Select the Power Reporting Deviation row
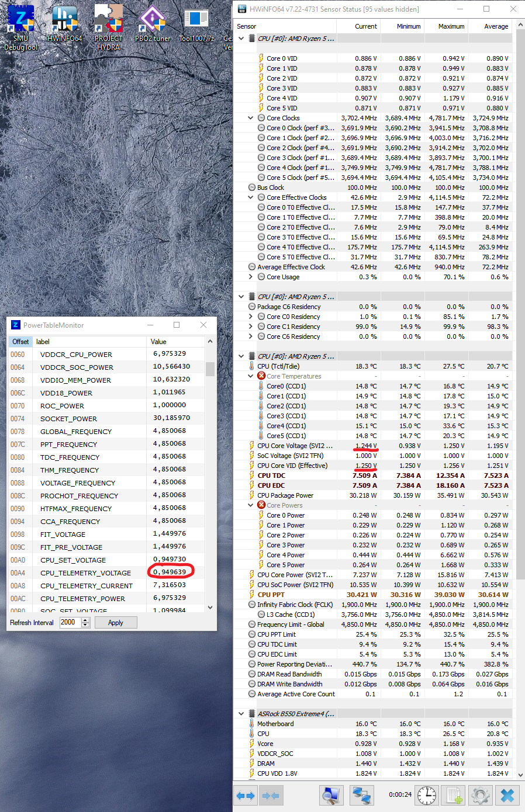This screenshot has width=525, height=812. [x=373, y=664]
